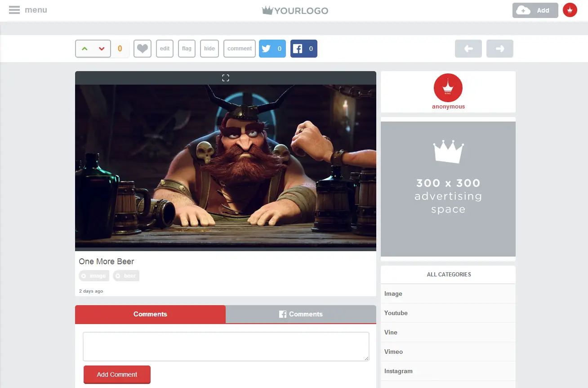The image size is (588, 388).
Task: Switch to the Facebook Comments tab
Action: (x=301, y=314)
